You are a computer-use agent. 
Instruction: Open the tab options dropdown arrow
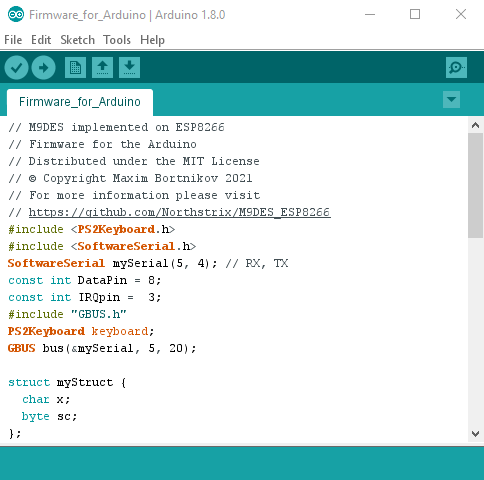tap(451, 100)
